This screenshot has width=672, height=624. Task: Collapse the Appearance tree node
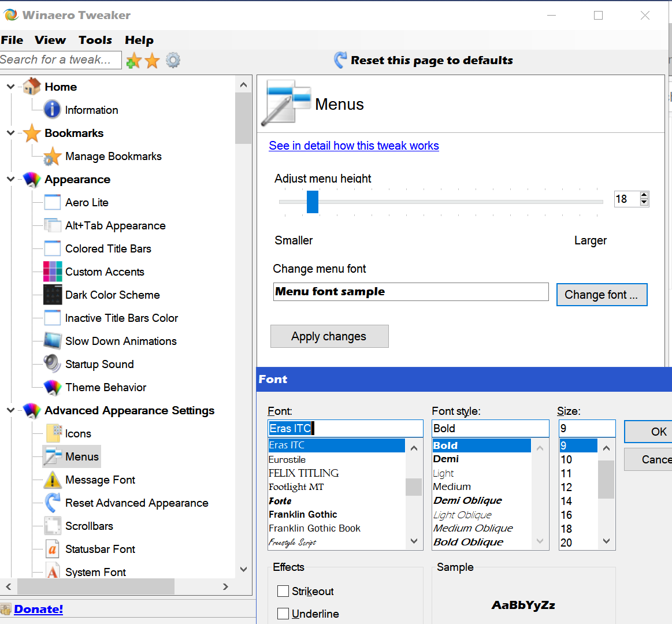(11, 179)
